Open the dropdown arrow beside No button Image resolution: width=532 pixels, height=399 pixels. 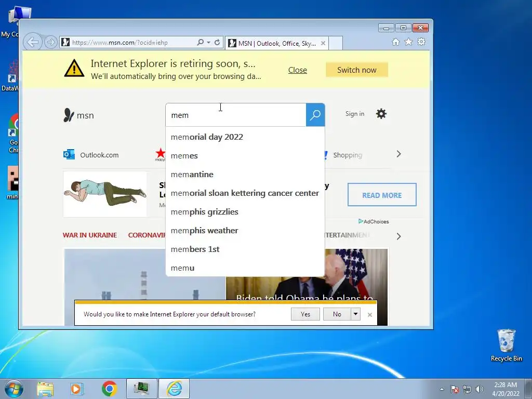(355, 314)
